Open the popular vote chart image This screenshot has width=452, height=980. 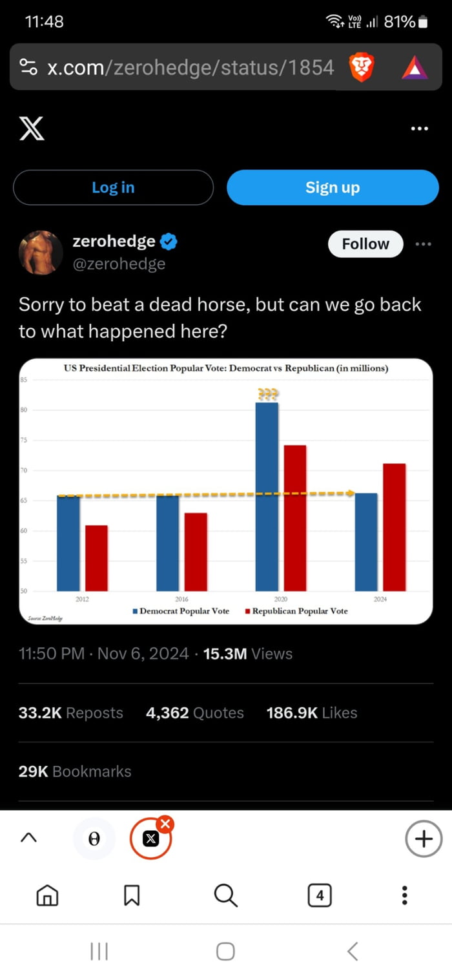pos(226,491)
